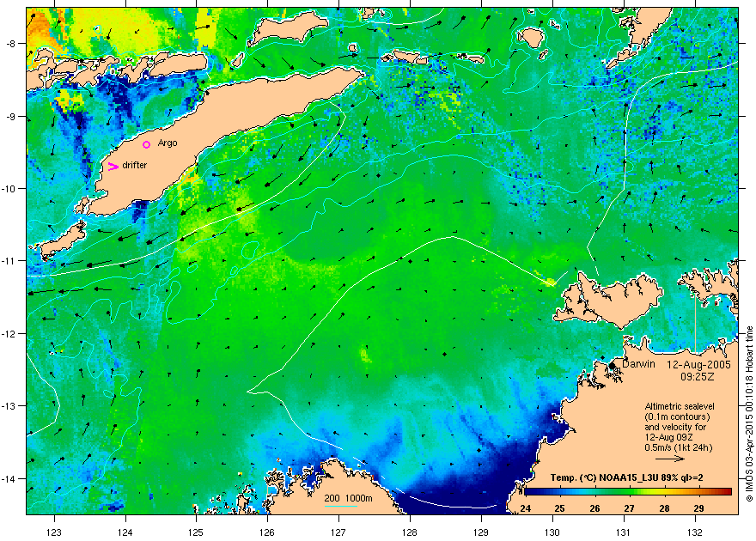Click the longitude axis label '130'

point(552,532)
